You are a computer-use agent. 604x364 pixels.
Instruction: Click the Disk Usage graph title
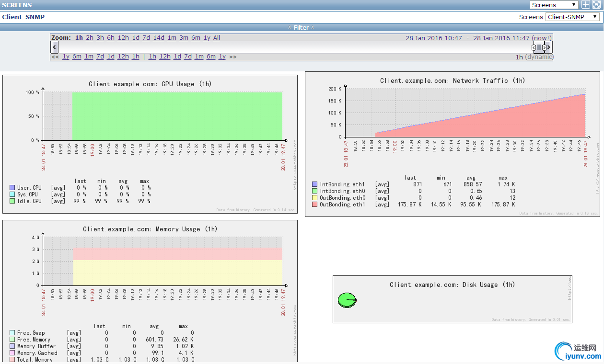(453, 284)
